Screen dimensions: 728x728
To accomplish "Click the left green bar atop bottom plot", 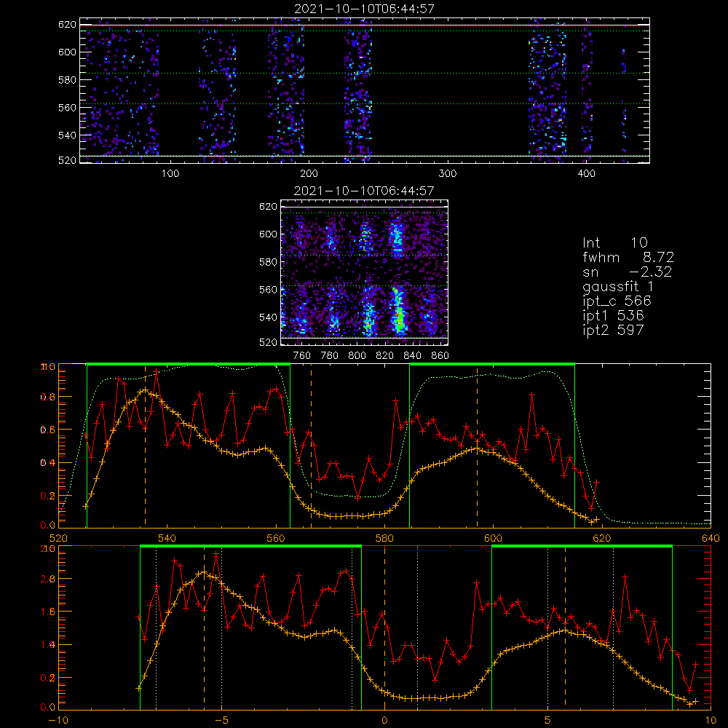I will tap(250, 547).
